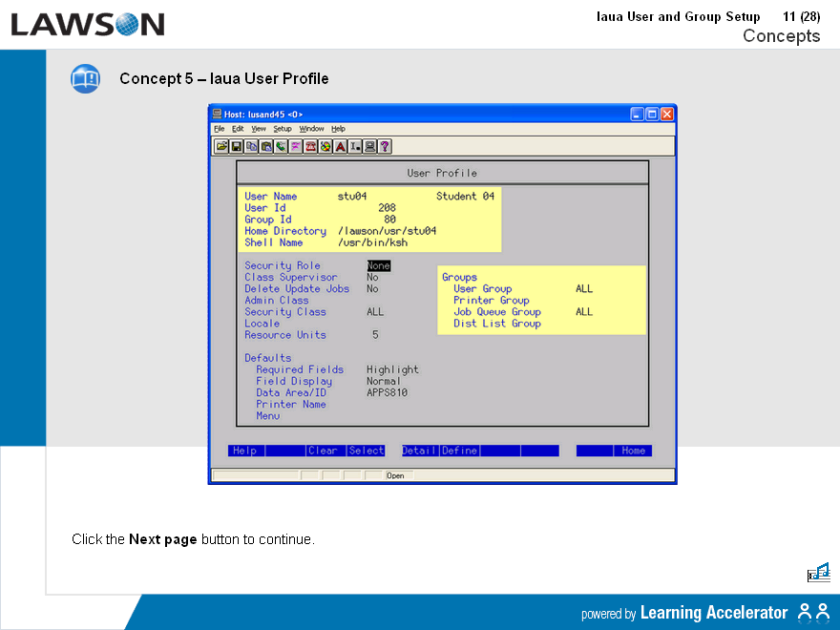Open the Help menu
Viewport: 840px width, 630px height.
[x=338, y=129]
